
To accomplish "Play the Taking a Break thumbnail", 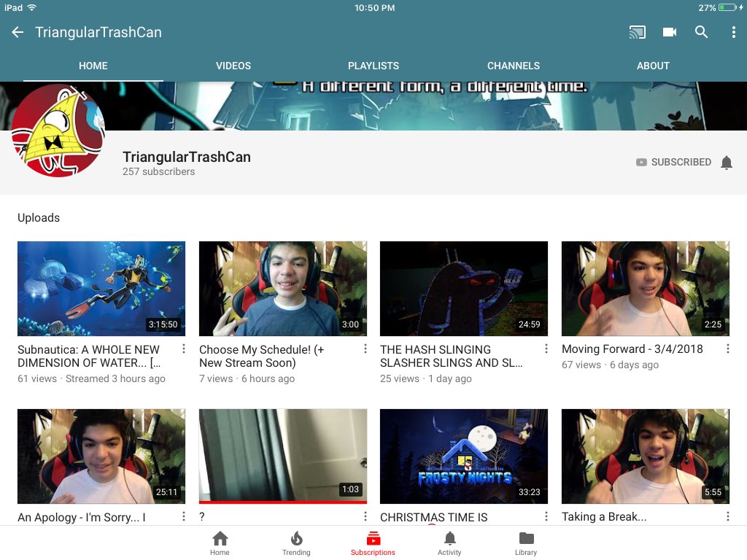I will tap(646, 456).
